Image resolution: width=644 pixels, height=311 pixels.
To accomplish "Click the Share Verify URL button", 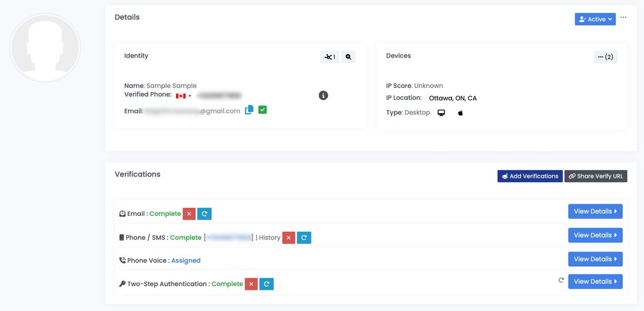I will 595,176.
